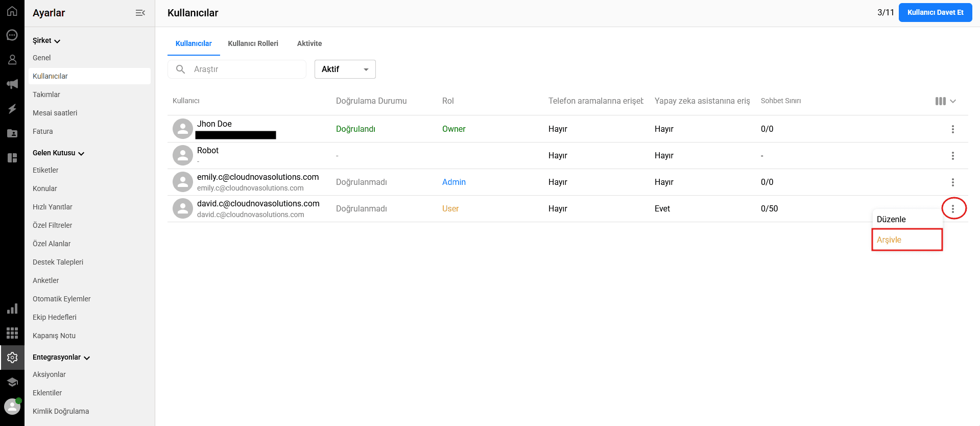
Task: Open Takımlar in settings sidebar
Action: [46, 94]
